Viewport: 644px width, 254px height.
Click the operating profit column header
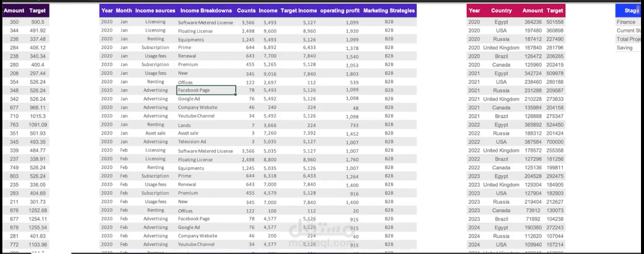pos(340,11)
